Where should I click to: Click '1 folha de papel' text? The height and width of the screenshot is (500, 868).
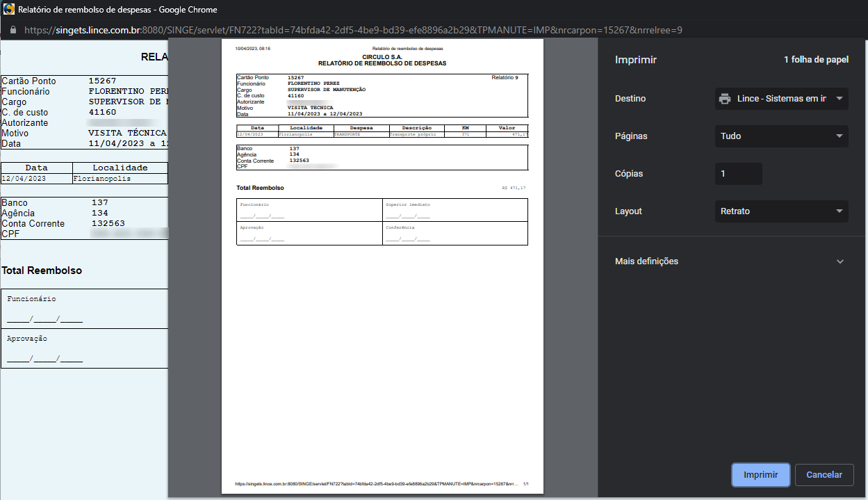(816, 60)
